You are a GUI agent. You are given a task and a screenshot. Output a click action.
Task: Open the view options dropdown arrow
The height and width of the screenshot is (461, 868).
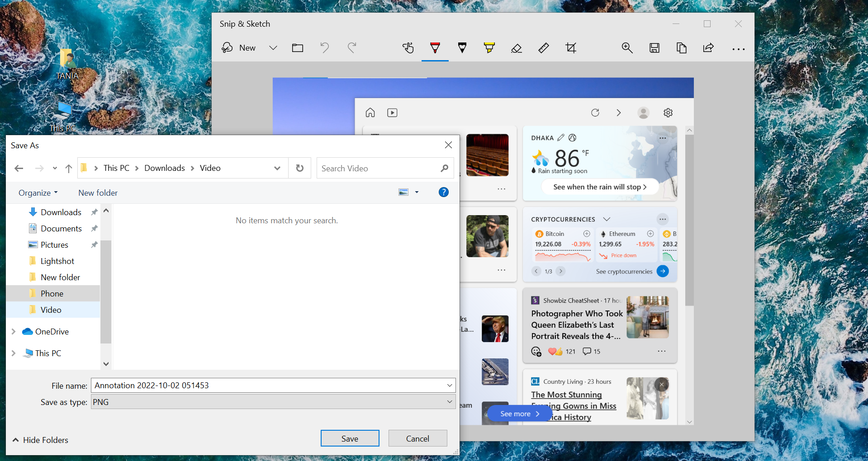point(417,193)
